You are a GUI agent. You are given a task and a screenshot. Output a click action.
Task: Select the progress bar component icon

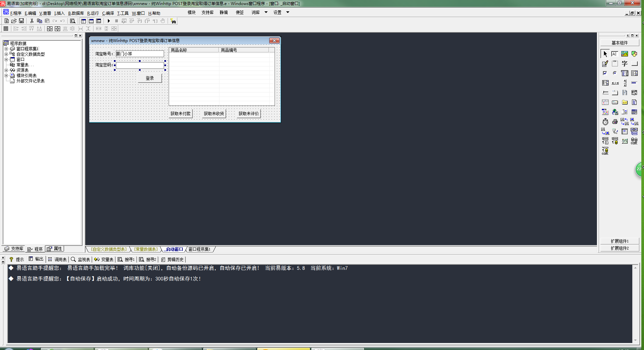[x=634, y=83]
